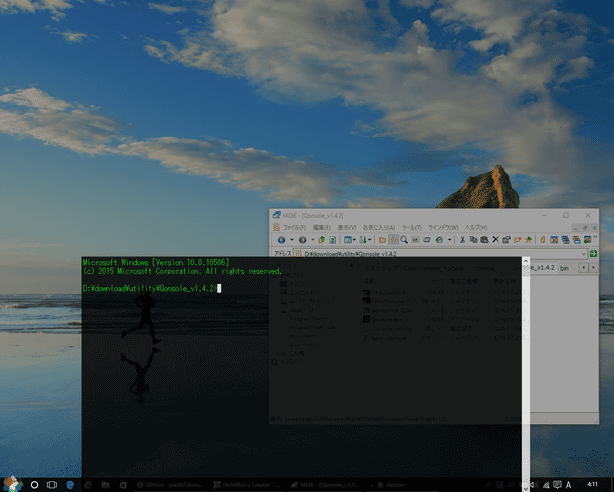Click the toolbar icon left of the history clock
614x492 pixels.
coord(427,240)
